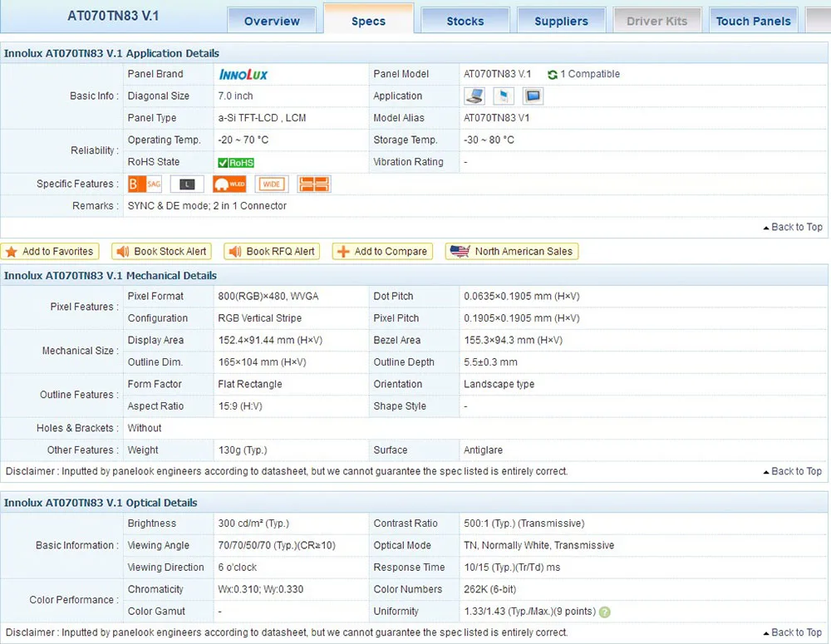Click the -30 ~ 80 °C storage temp value

[489, 140]
